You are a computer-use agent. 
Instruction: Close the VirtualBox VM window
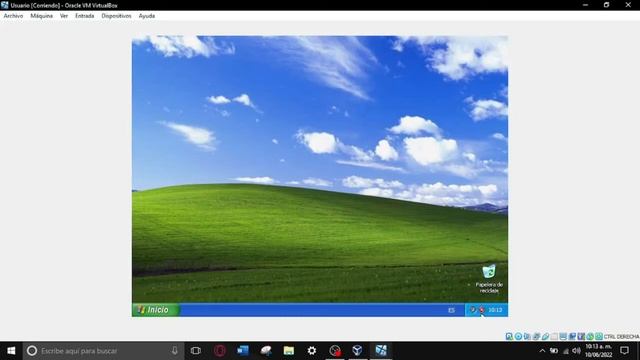[628, 5]
